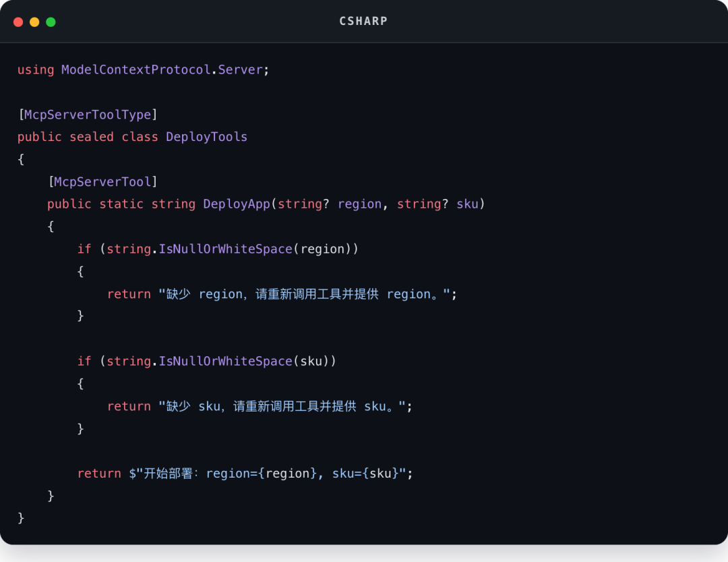The width and height of the screenshot is (728, 562).
Task: Click 'ModelContextProtocol' namespace text
Action: click(x=136, y=69)
